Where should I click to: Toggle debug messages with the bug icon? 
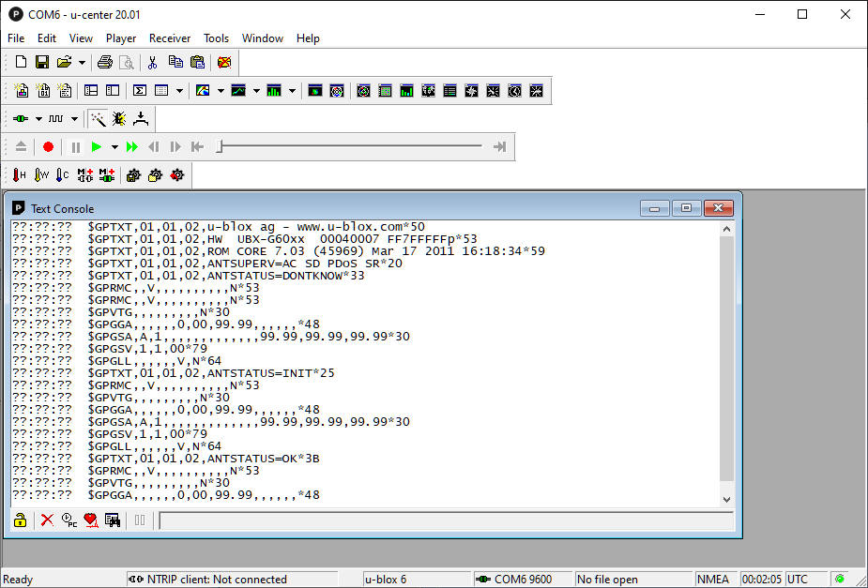tap(119, 118)
